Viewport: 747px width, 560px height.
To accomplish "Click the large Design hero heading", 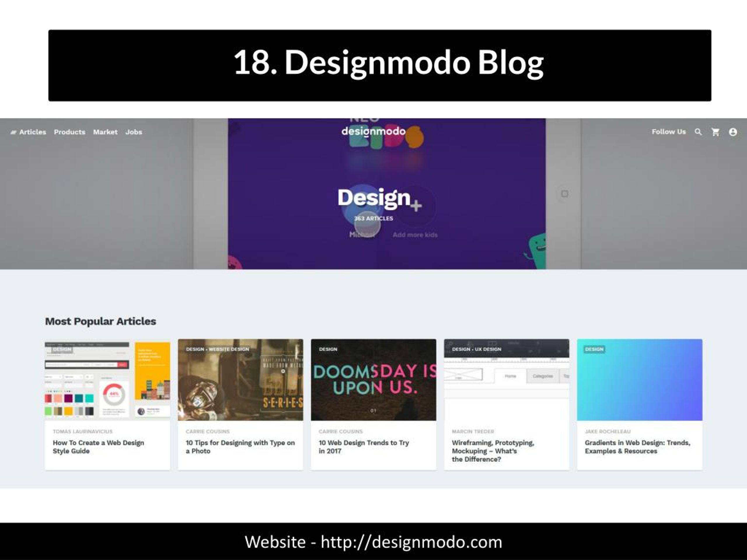I will tap(374, 197).
